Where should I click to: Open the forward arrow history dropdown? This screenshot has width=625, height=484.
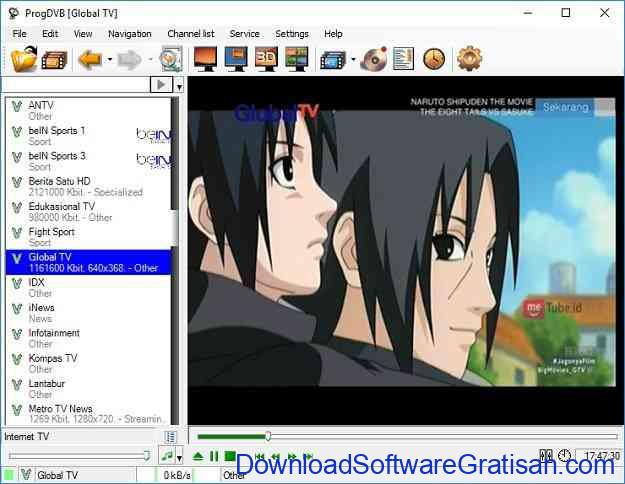(x=150, y=60)
